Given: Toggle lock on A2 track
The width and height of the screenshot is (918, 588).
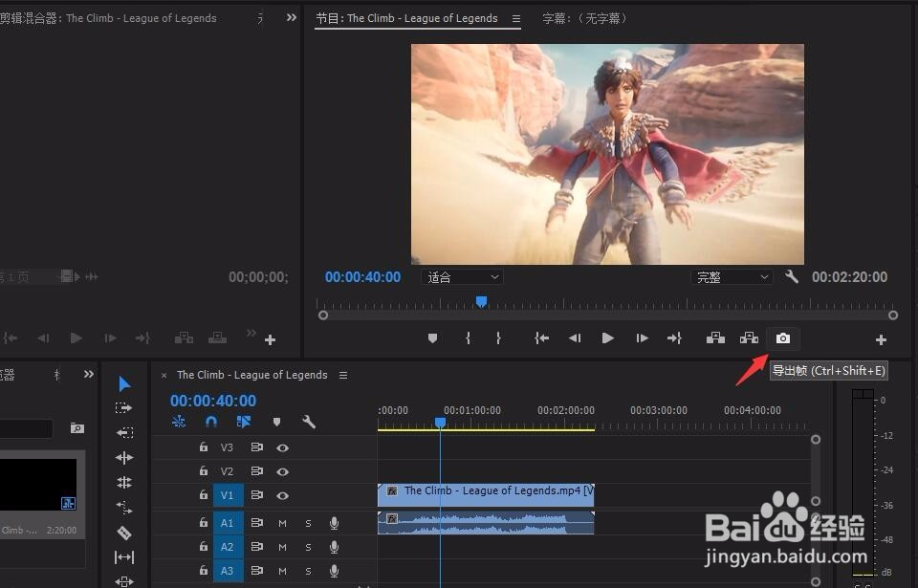Looking at the screenshot, I should [x=203, y=547].
